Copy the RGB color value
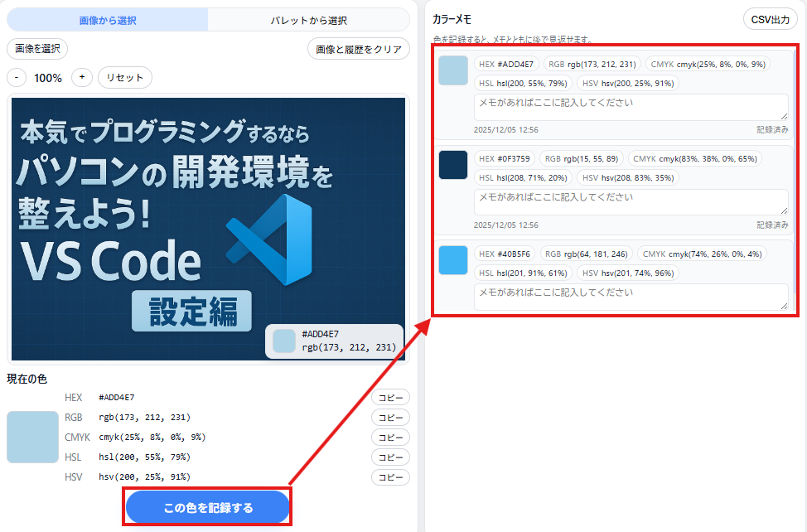The image size is (807, 532). pyautogui.click(x=389, y=418)
